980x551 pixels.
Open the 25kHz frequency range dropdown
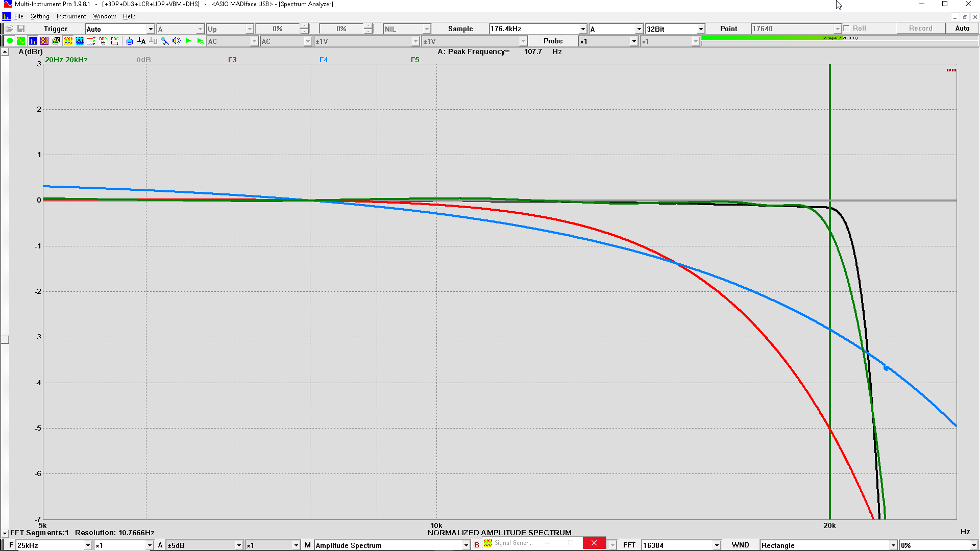(x=54, y=545)
